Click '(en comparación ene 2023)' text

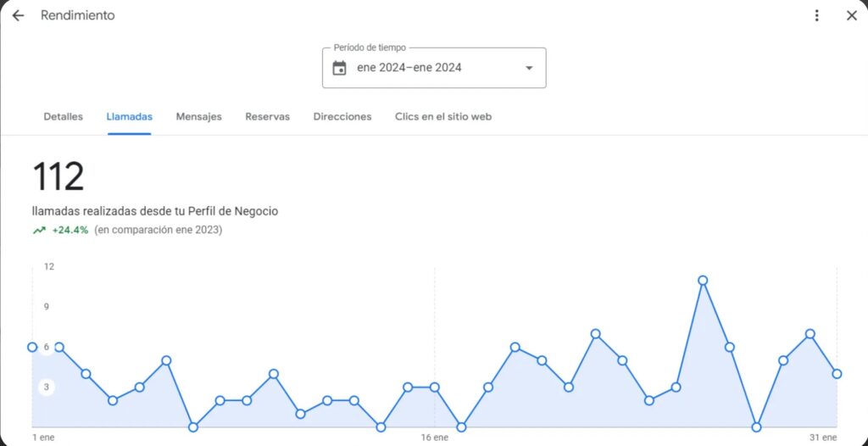[x=159, y=231]
